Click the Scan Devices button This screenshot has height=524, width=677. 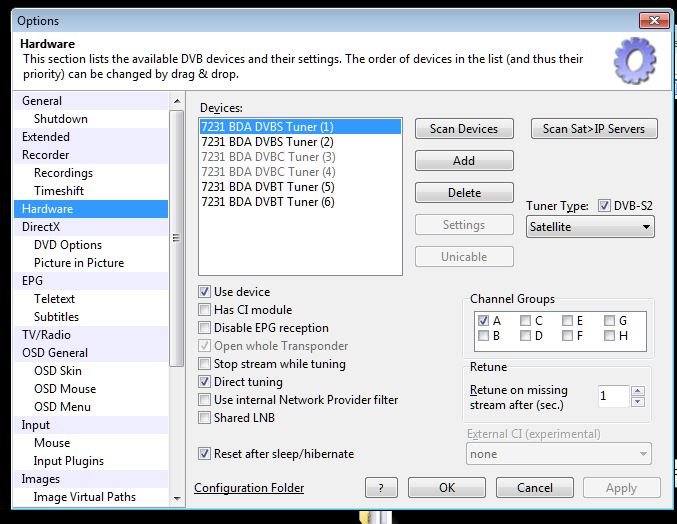(464, 129)
